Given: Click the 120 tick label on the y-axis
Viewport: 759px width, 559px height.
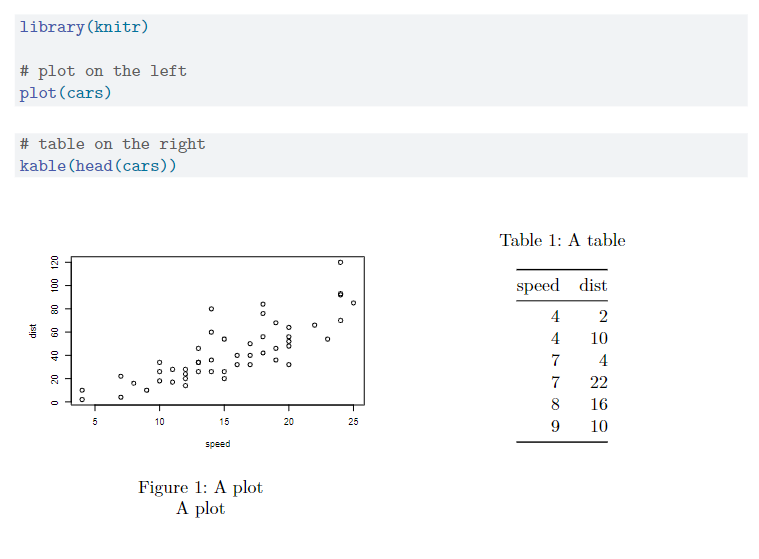Looking at the screenshot, I should click(54, 262).
